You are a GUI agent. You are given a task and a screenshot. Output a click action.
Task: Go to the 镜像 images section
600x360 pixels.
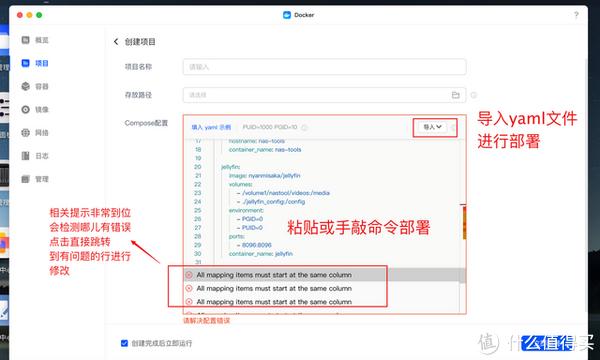(35, 109)
